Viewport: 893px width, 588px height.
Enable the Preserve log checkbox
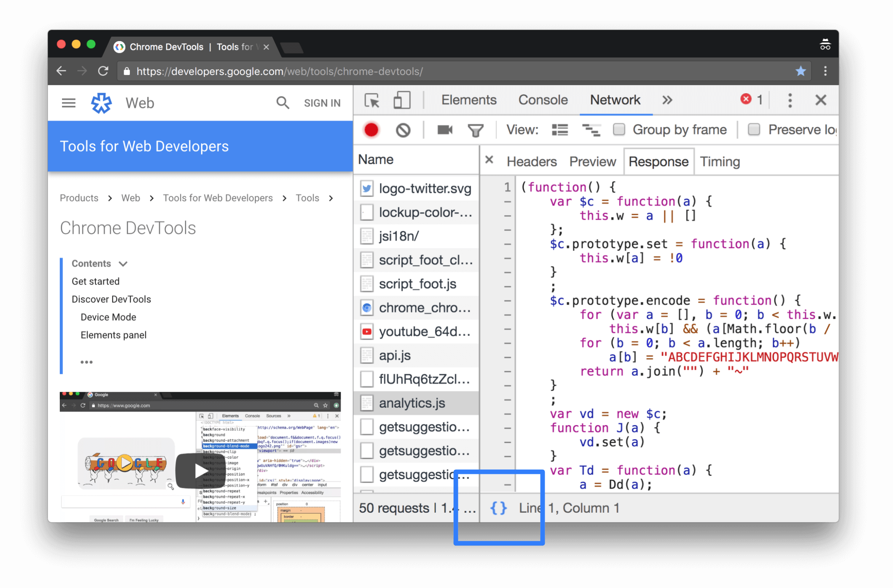tap(753, 129)
